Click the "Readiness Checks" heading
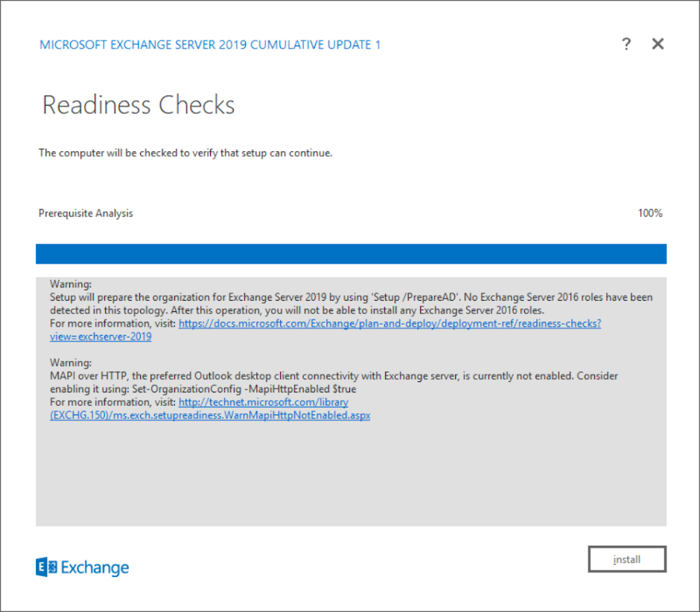Viewport: 700px width, 612px height. (139, 105)
